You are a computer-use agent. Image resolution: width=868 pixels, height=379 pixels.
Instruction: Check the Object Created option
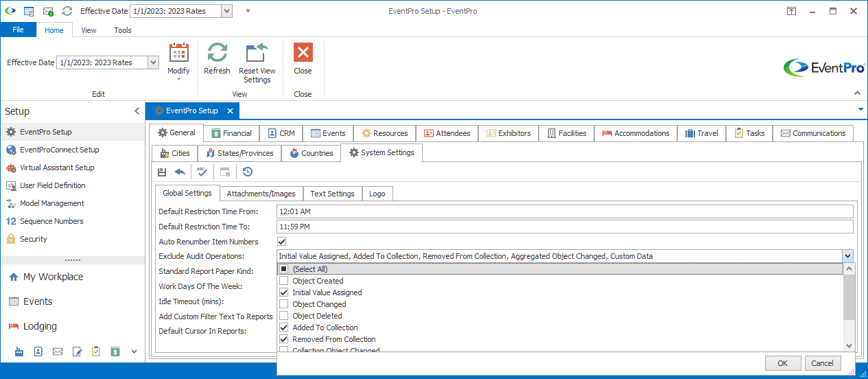tap(283, 281)
